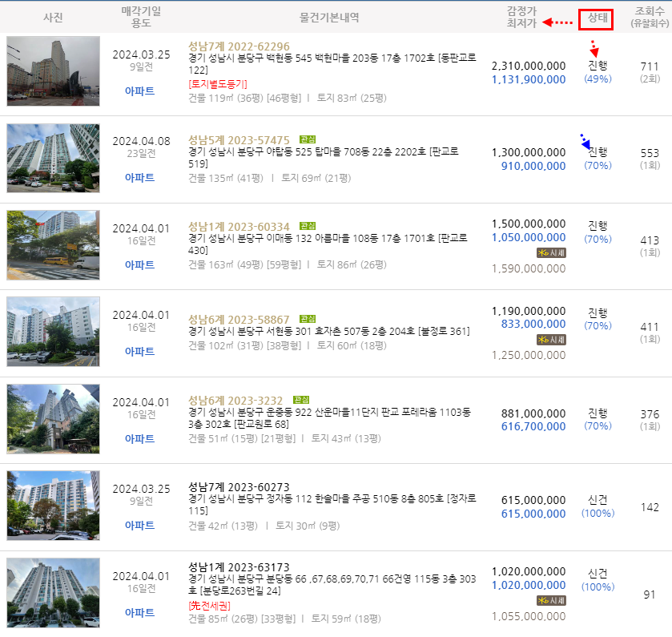Viewport: 672px width, 637px height.
Task: Click view count 91
Action: point(650,595)
